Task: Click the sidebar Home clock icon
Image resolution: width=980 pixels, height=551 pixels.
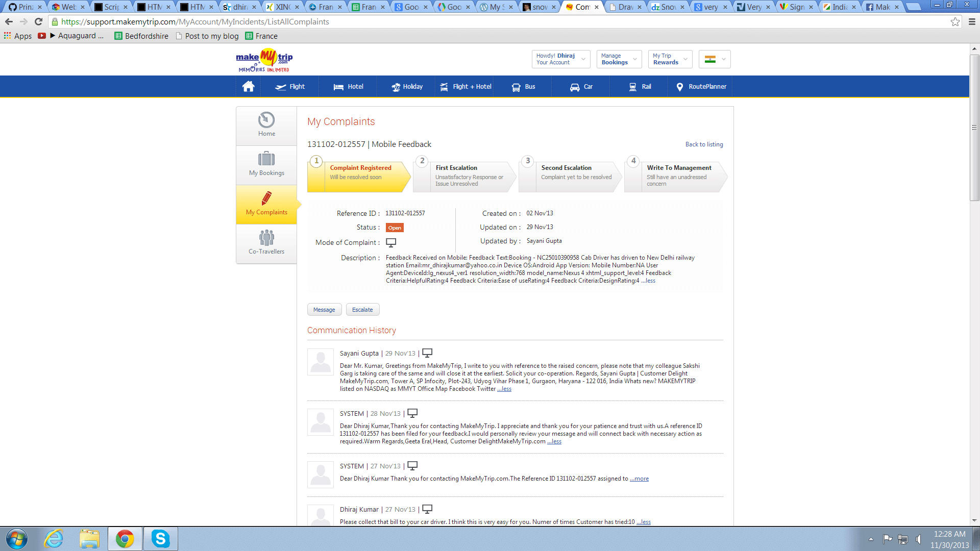Action: point(266,120)
